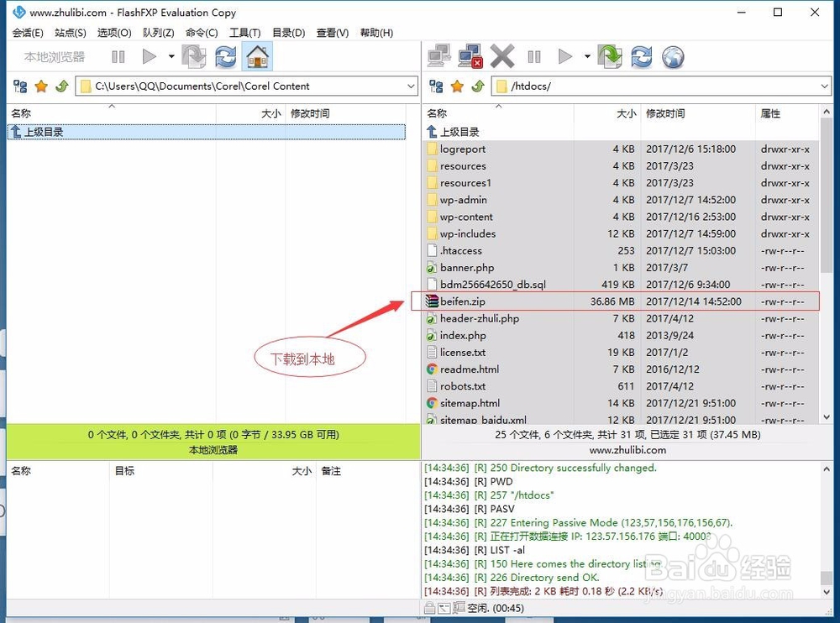Image resolution: width=840 pixels, height=623 pixels.
Task: Sort remote files by 大小 column
Action: click(607, 113)
